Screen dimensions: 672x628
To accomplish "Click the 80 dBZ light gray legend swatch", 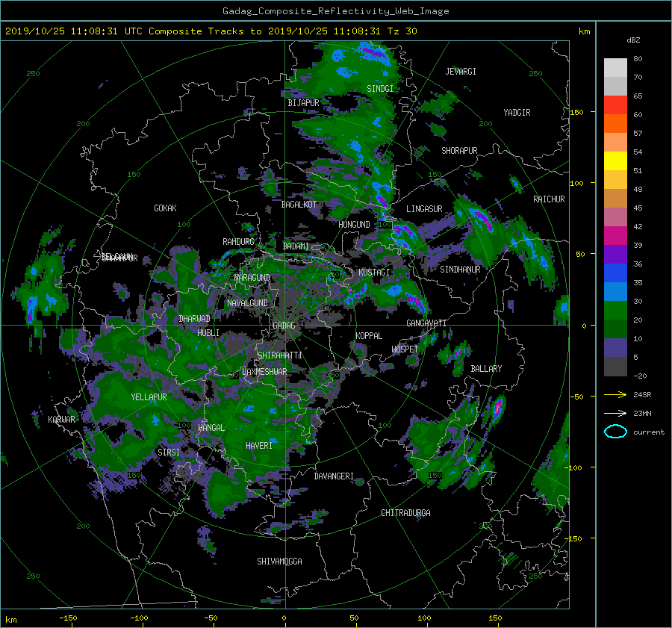I will [615, 68].
